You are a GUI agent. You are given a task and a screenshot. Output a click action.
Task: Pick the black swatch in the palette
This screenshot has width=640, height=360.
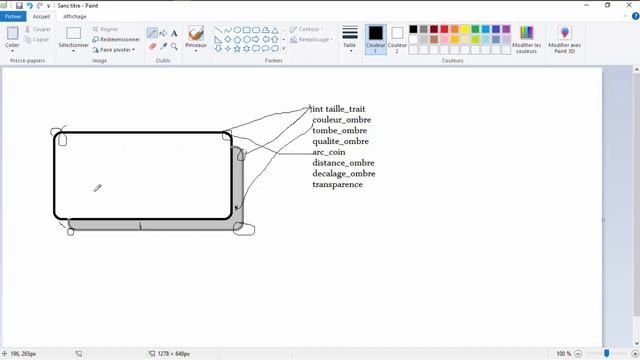[413, 29]
